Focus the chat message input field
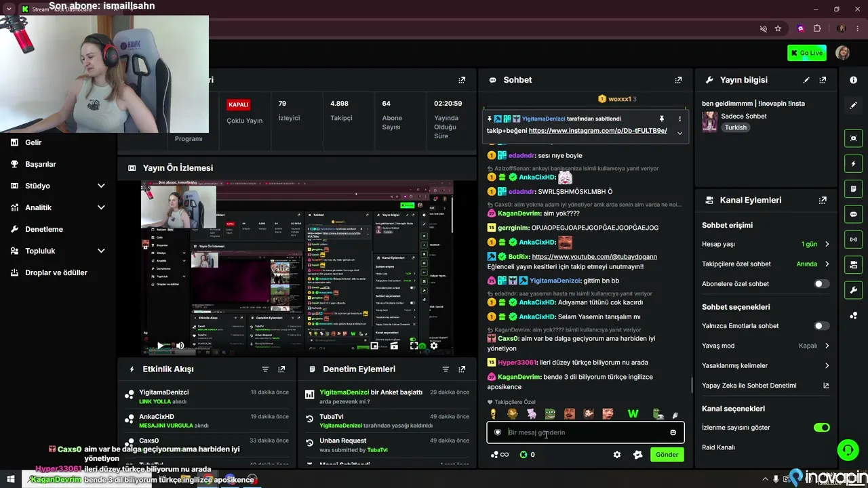The width and height of the screenshot is (868, 488). (585, 432)
